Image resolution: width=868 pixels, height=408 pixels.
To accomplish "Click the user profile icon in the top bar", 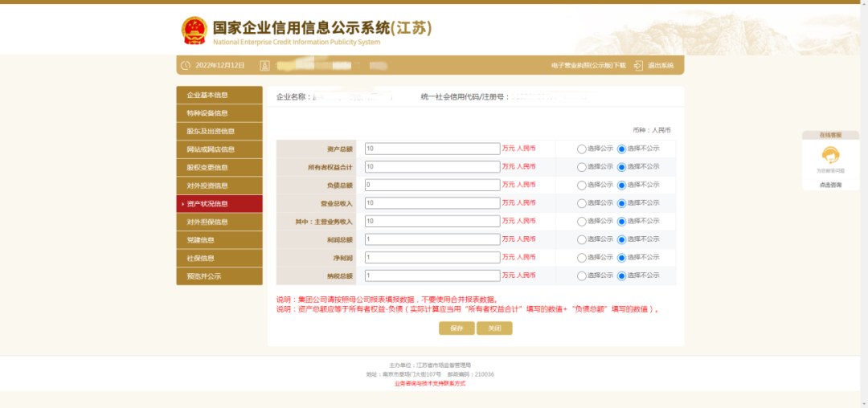I will tap(264, 65).
